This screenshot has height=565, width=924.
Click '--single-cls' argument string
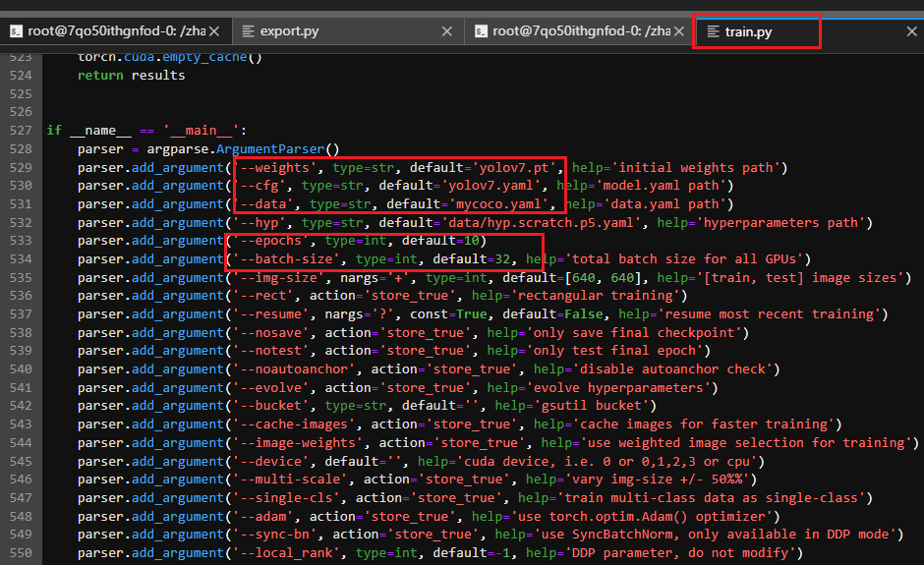pos(286,498)
